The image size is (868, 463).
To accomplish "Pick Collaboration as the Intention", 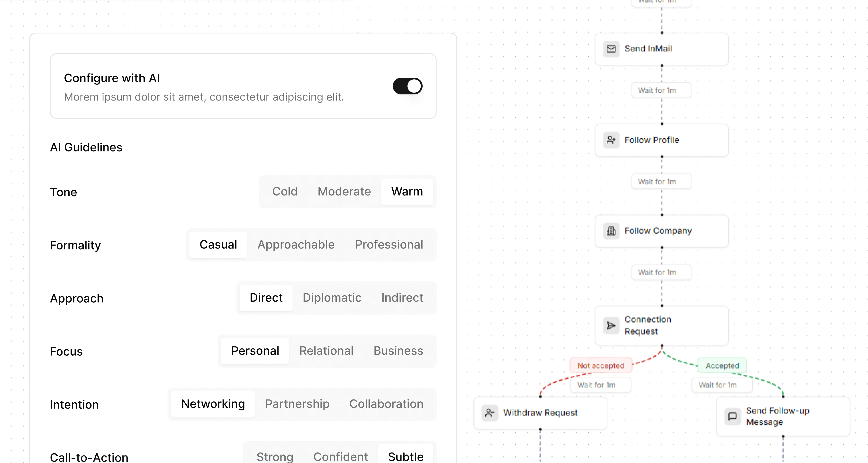I will tap(386, 404).
